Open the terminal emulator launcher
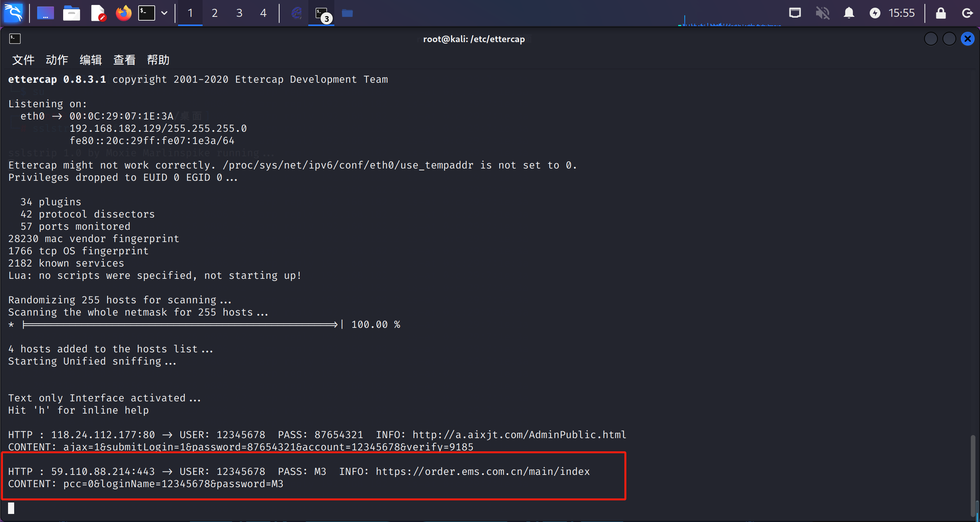Image resolution: width=980 pixels, height=522 pixels. [x=147, y=13]
